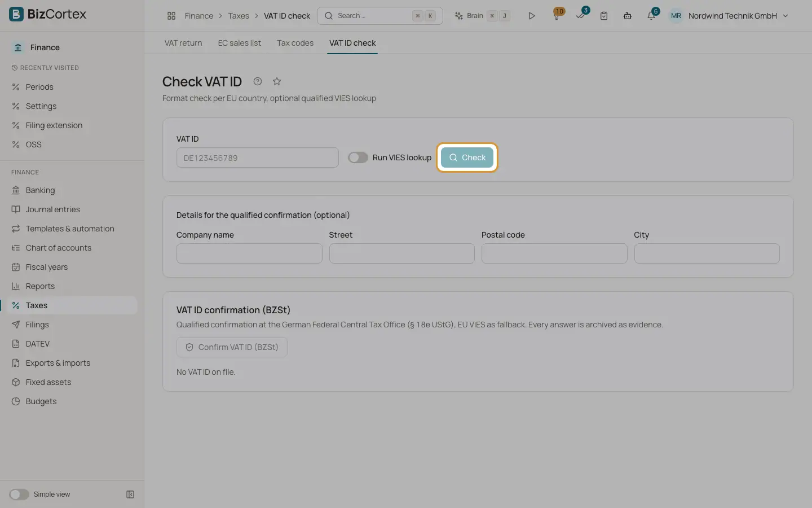
Task: Click the Search box in top bar
Action: point(380,16)
